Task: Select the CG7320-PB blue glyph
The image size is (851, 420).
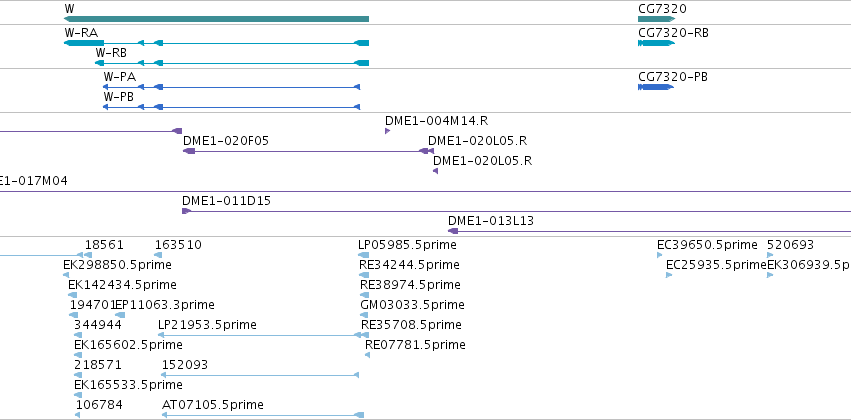Action: pos(656,87)
